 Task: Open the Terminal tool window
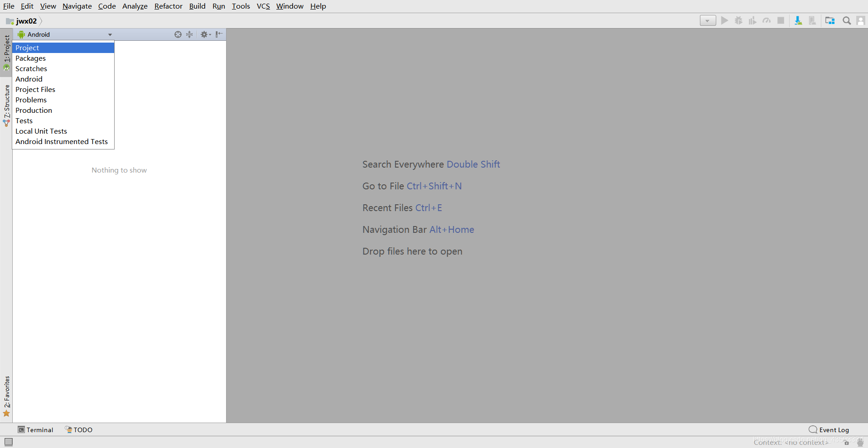(35, 430)
